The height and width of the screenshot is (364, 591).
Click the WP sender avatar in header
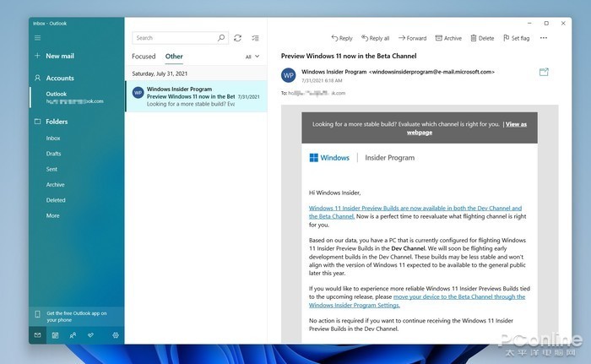click(289, 75)
